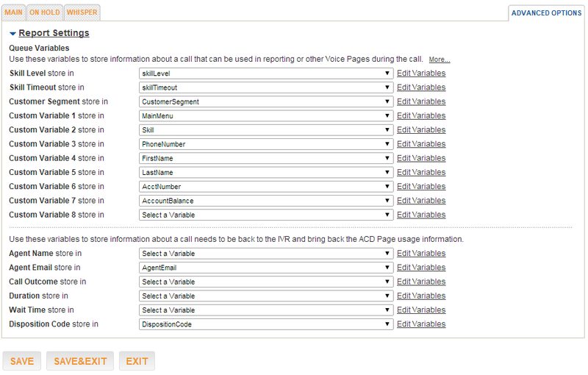Image resolution: width=588 pixels, height=375 pixels.
Task: Open the Wait Time variable dropdown
Action: (266, 310)
